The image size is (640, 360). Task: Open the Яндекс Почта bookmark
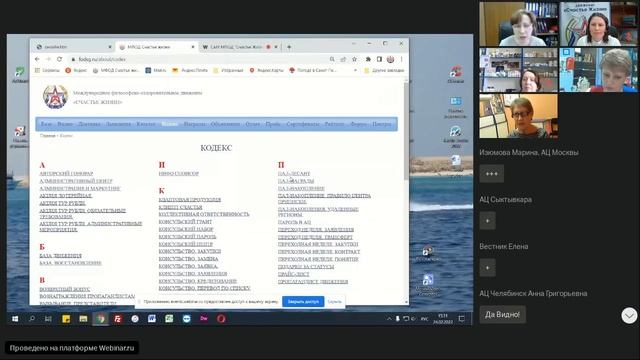(190, 70)
